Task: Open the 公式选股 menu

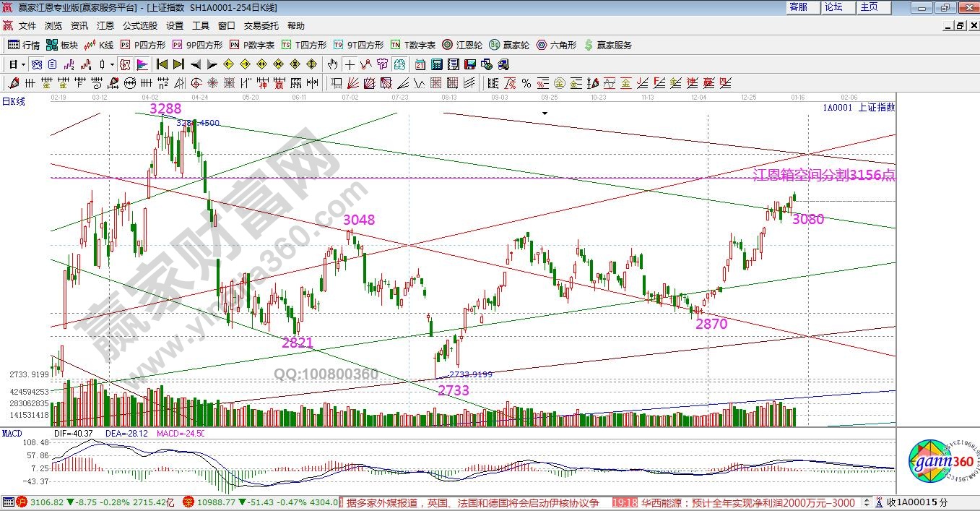Action: (x=139, y=25)
